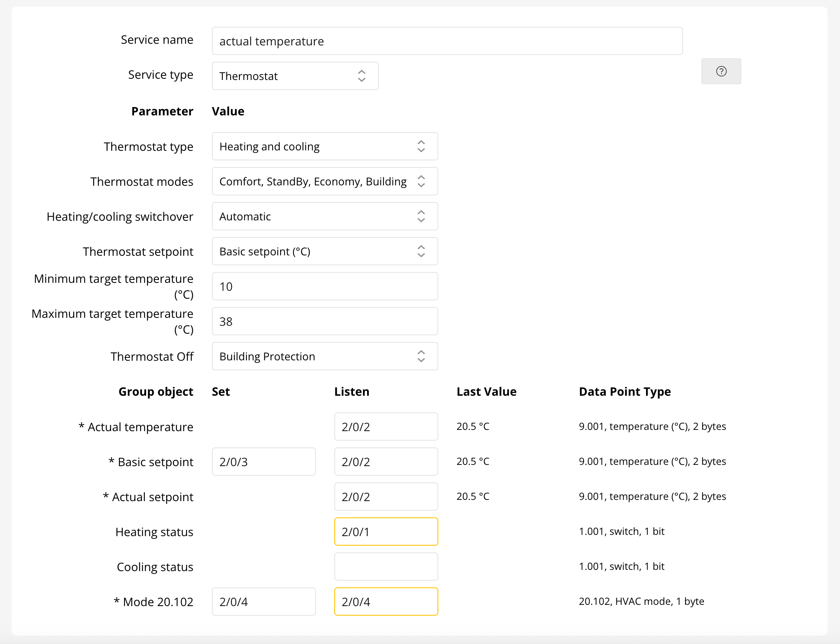Expand the Thermostat modes selector
Image resolution: width=840 pixels, height=644 pixels.
point(325,181)
